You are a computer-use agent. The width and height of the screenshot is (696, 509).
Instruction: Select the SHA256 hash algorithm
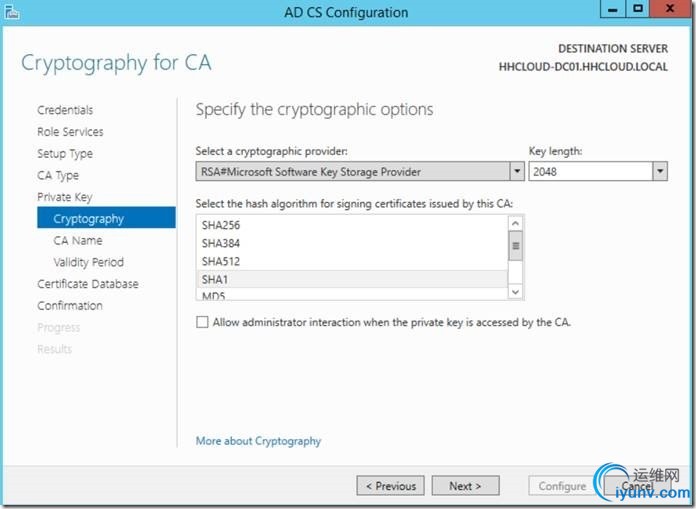click(221, 225)
